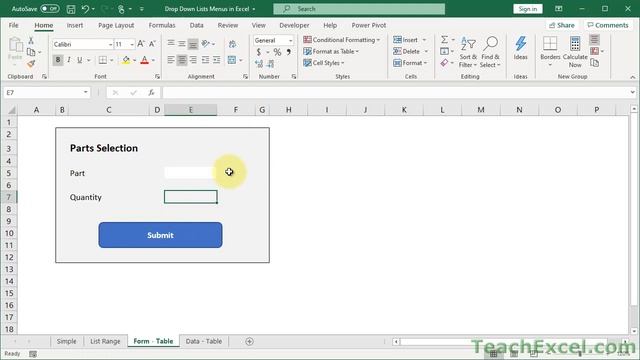Toggle Underline formatting
The width and height of the screenshot is (640, 360).
point(80,60)
